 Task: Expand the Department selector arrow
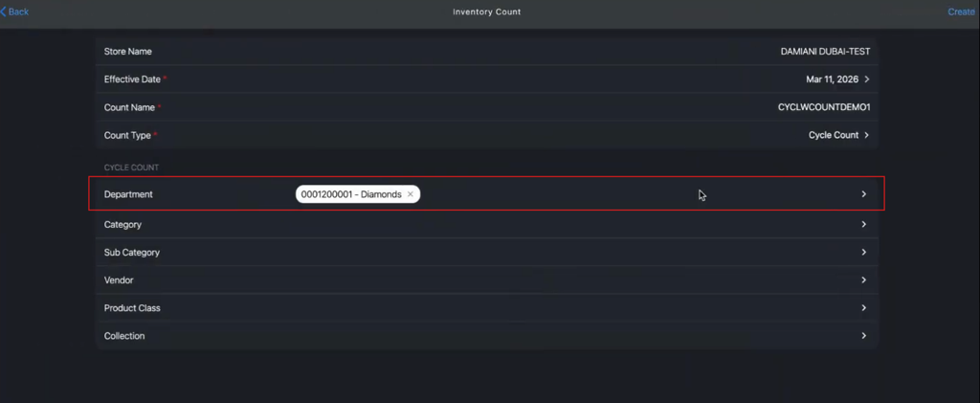[x=864, y=194]
